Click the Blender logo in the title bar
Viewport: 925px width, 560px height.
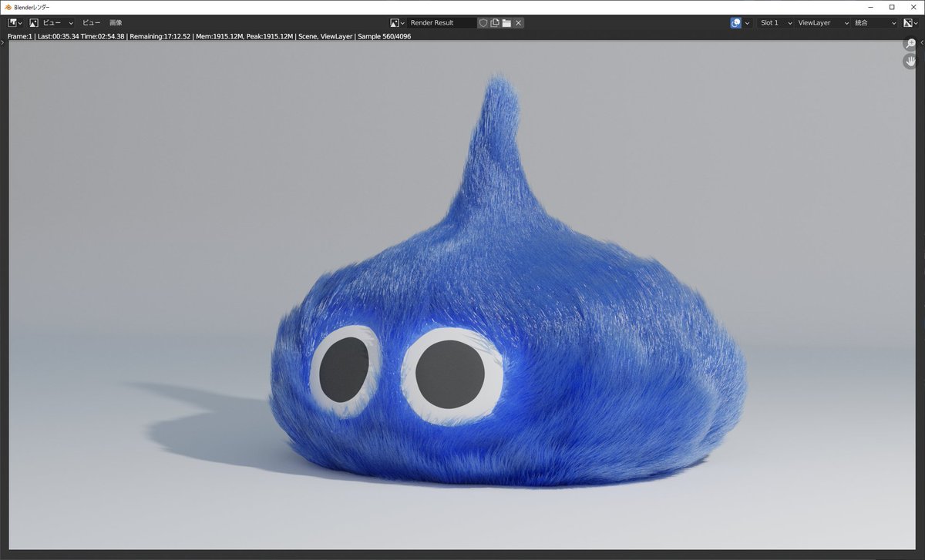pos(7,7)
